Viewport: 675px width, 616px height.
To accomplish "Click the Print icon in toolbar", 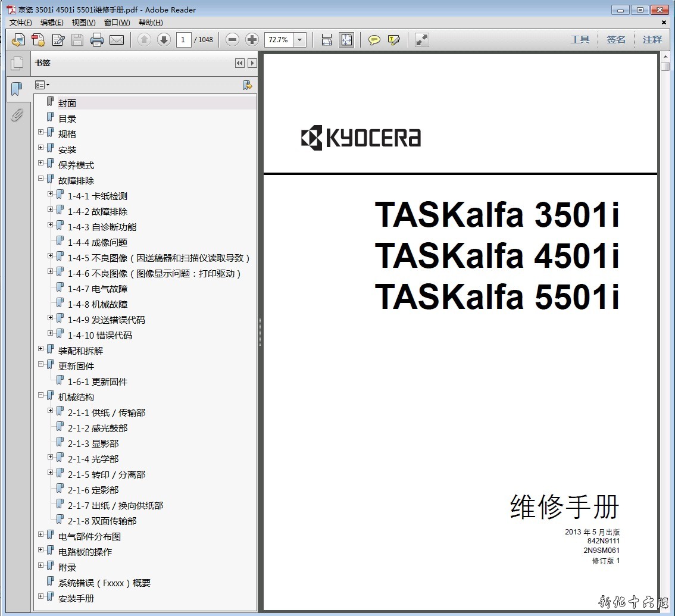I will pos(97,40).
